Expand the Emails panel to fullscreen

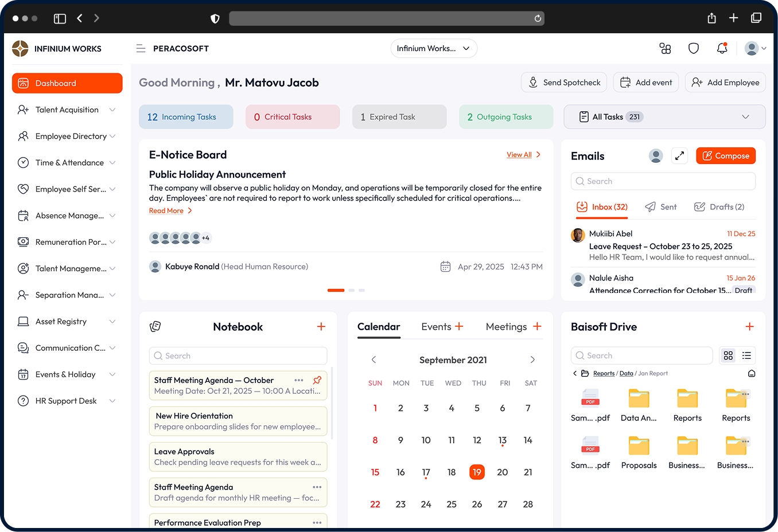(679, 156)
